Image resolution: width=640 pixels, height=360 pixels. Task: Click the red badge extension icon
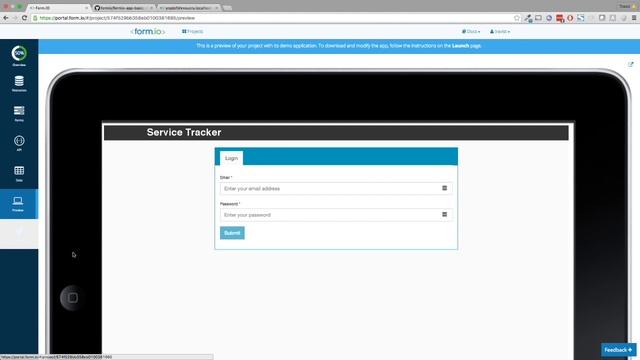point(560,18)
